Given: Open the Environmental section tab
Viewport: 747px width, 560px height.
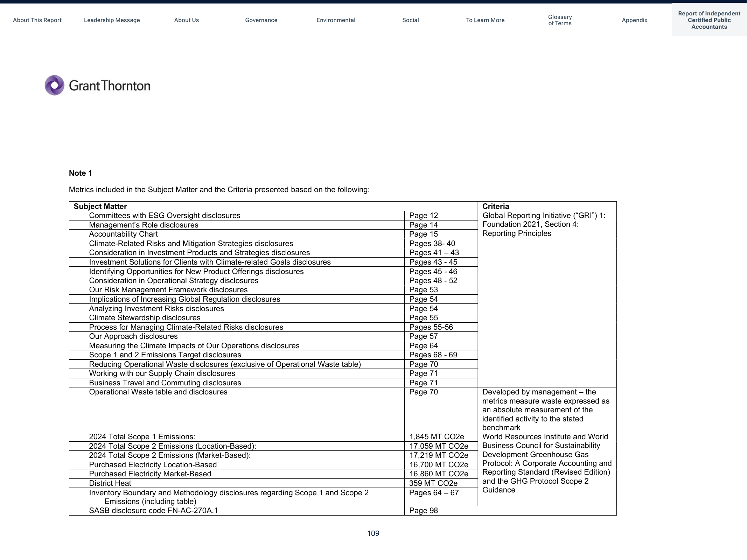Looking at the screenshot, I should pos(336,20).
